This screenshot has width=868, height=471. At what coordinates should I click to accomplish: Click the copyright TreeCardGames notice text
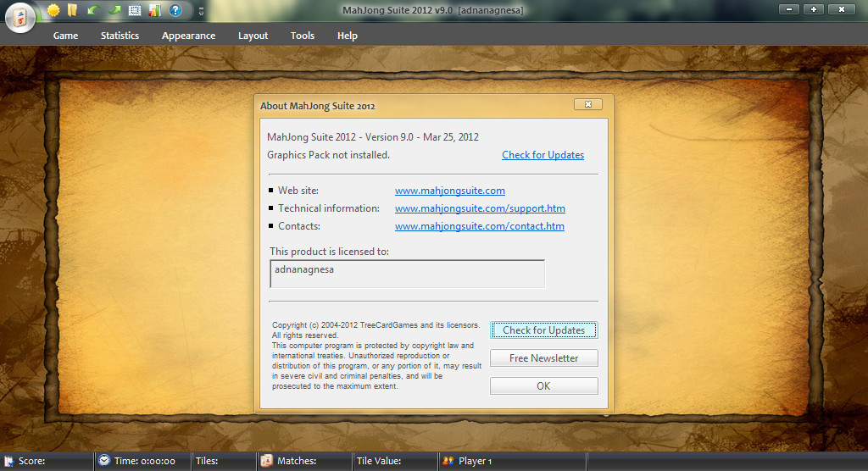pos(376,355)
